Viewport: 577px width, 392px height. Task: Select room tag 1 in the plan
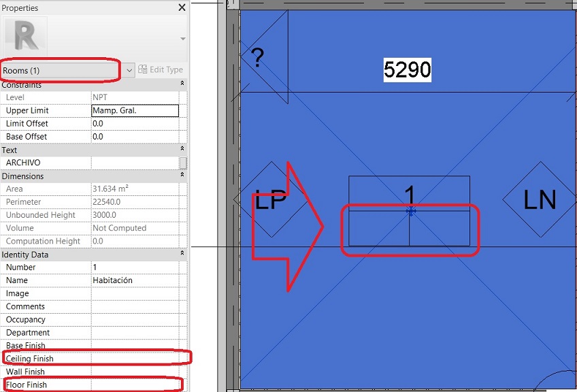pyautogui.click(x=409, y=195)
